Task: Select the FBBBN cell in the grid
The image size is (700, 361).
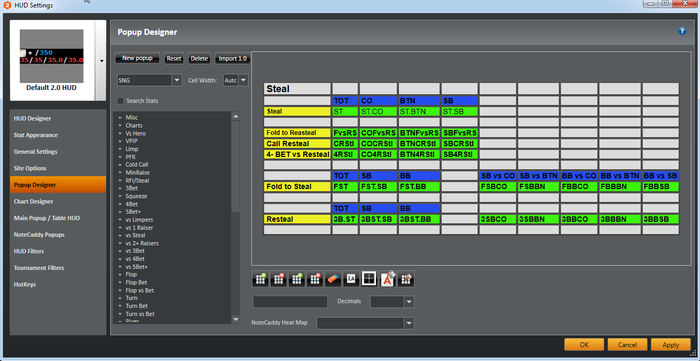Action: [x=619, y=187]
